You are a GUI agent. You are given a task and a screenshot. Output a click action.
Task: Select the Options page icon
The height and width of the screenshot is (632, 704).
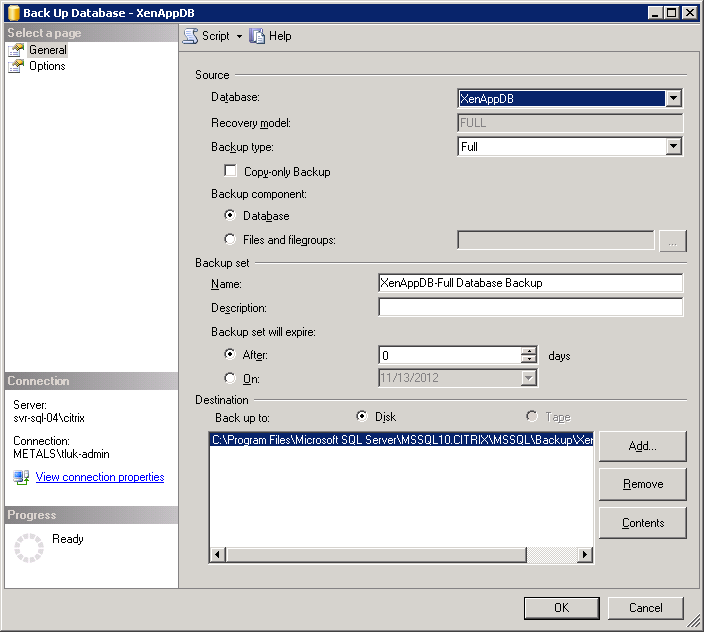coord(16,66)
